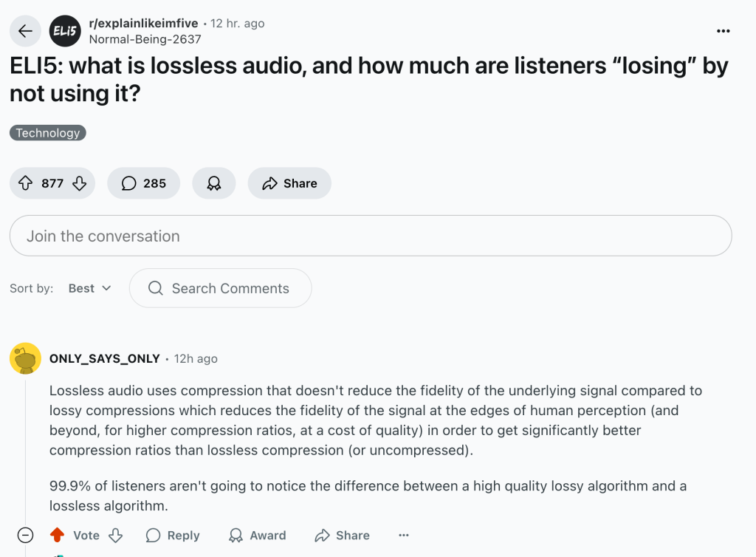
Task: Select the Technology flair tag
Action: [x=48, y=133]
